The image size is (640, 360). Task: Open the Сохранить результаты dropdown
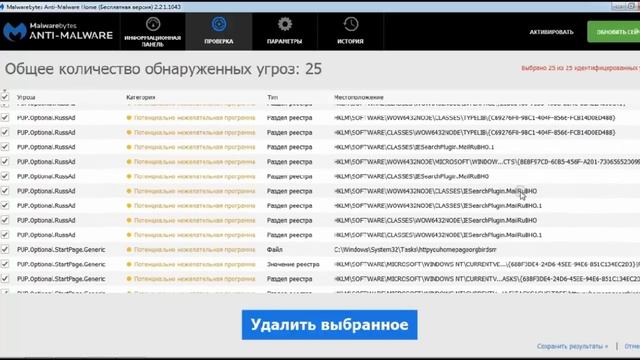[x=572, y=346]
